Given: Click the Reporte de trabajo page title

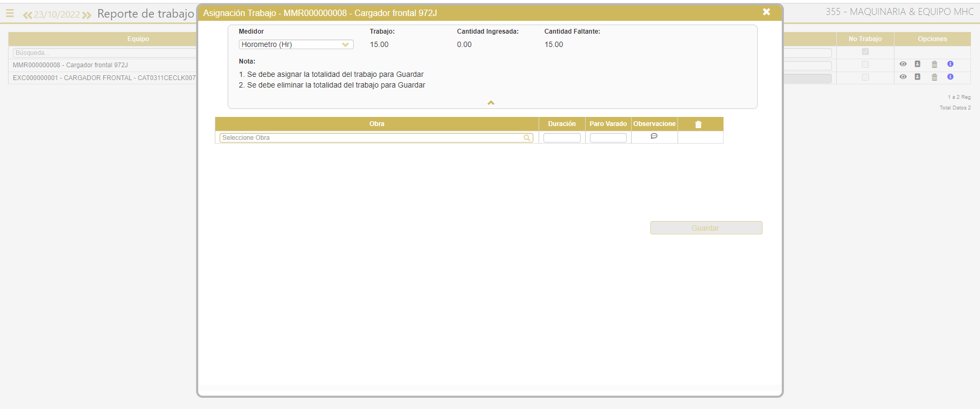Looking at the screenshot, I should (x=145, y=14).
